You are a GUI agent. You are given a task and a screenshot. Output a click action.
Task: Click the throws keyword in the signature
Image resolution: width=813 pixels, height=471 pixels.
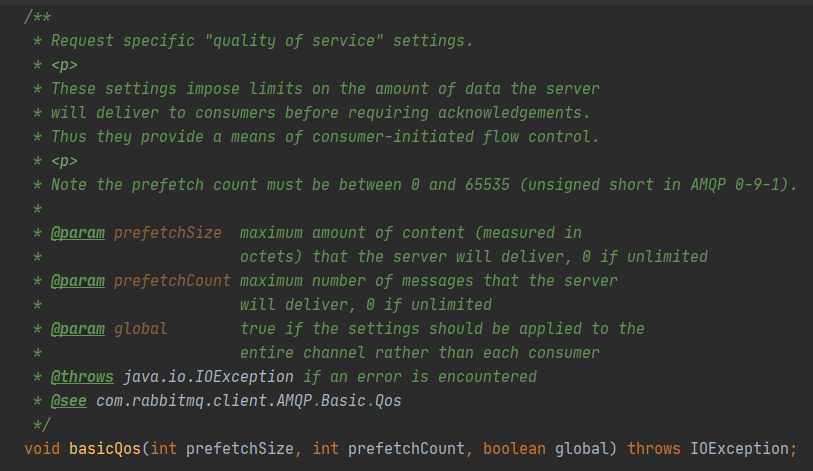point(654,448)
